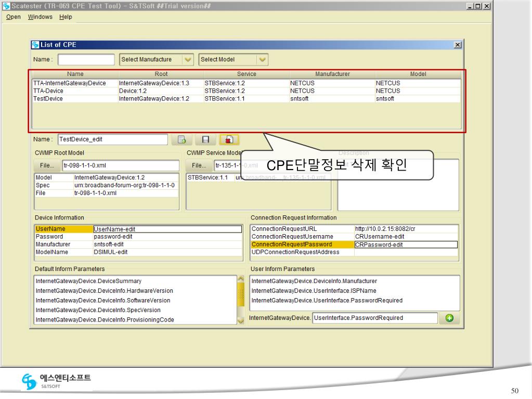Click the UserInterface.PasswordRequired input field

(x=374, y=318)
